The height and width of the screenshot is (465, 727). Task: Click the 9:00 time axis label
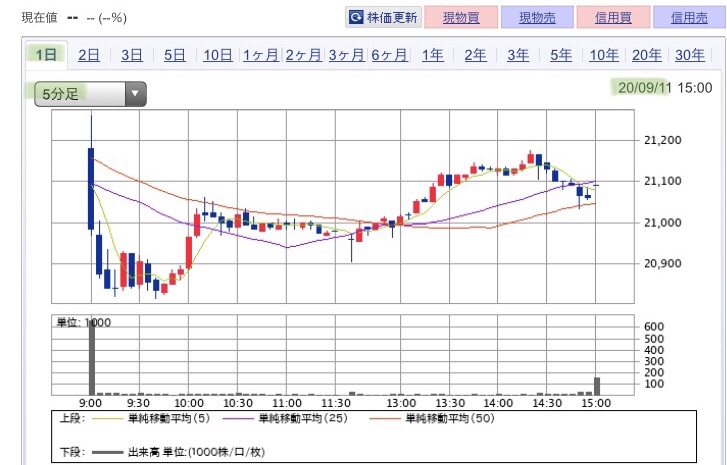(x=90, y=403)
